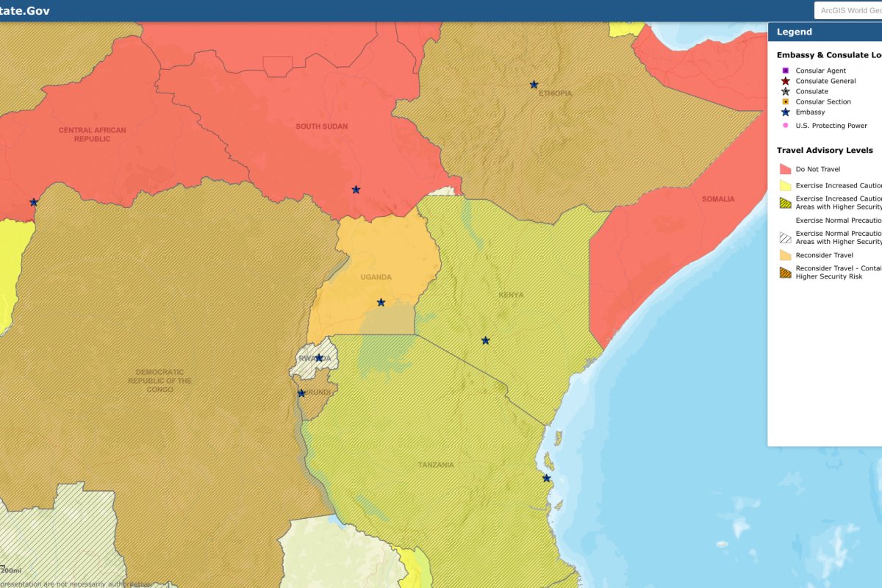882x588 pixels.
Task: Click the Consulate General red star legend icon
Action: click(x=785, y=81)
